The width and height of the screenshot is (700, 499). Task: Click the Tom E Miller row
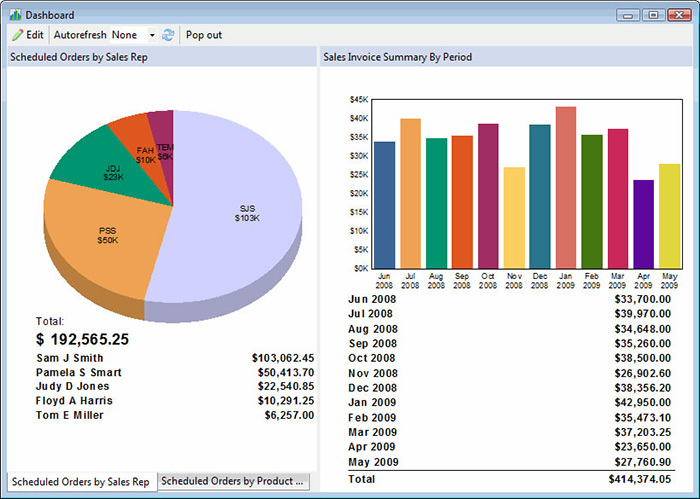[x=175, y=415]
